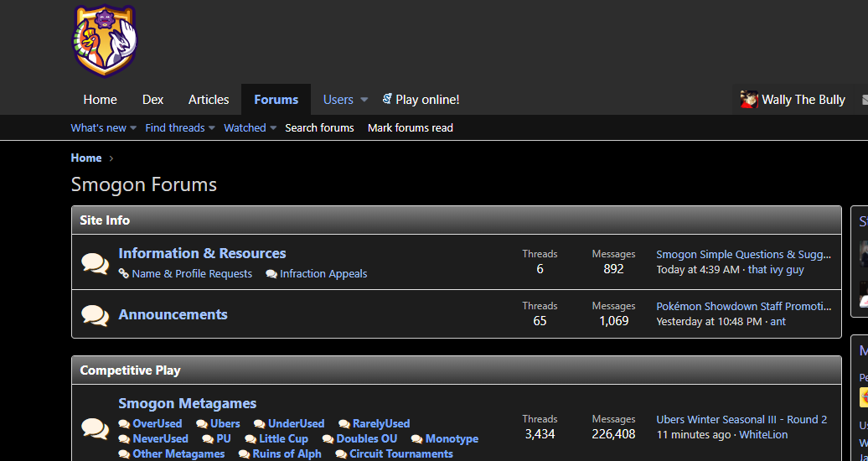
Task: Click bubble icon beside Doubles OU
Action: tap(328, 439)
